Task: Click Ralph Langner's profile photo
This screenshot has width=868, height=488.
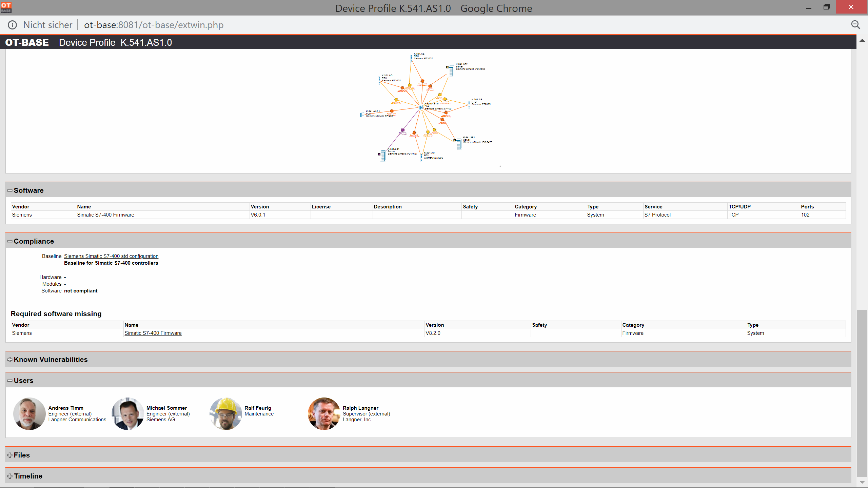Action: tap(324, 414)
